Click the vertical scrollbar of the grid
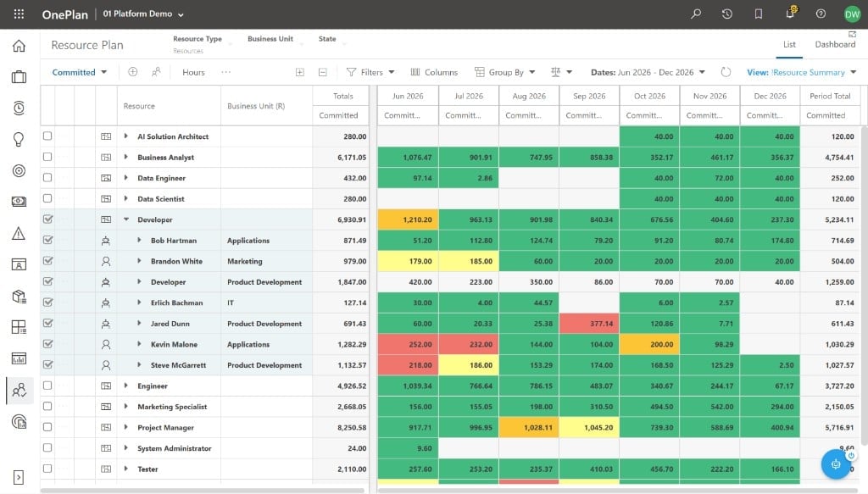 tap(864, 287)
